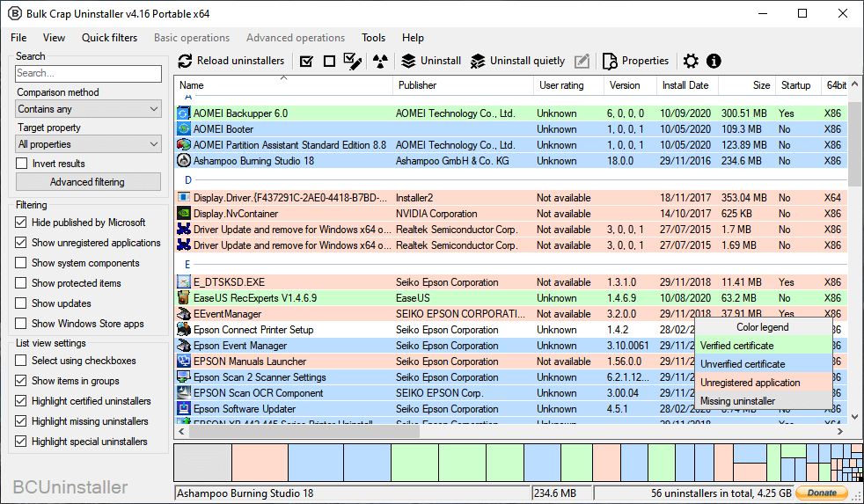
Task: Open the Help menu
Action: tap(413, 38)
